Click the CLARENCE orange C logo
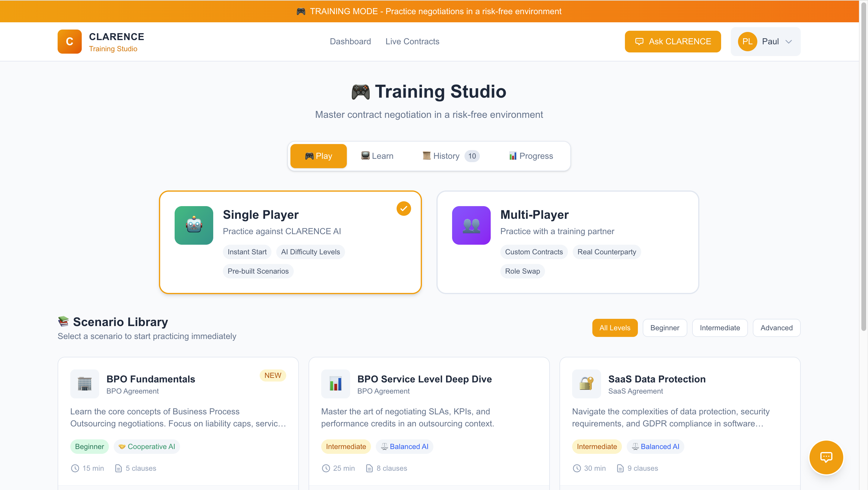The width and height of the screenshot is (868, 490). (69, 41)
